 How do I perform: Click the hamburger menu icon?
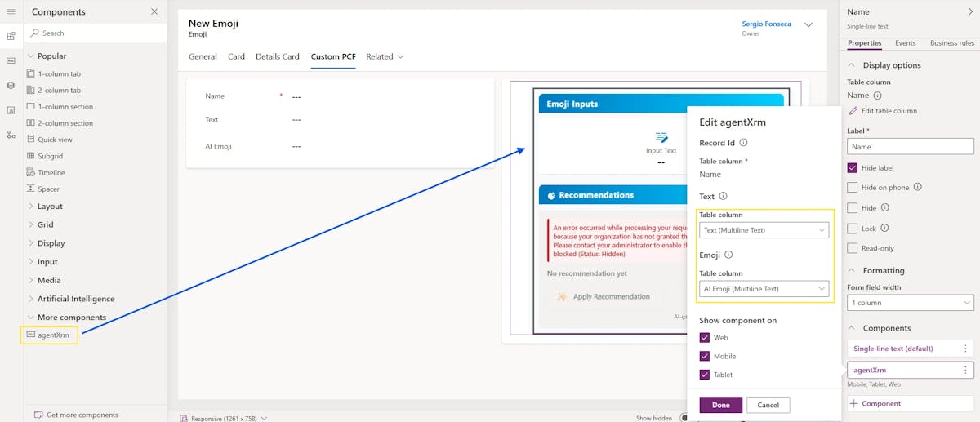(x=11, y=11)
